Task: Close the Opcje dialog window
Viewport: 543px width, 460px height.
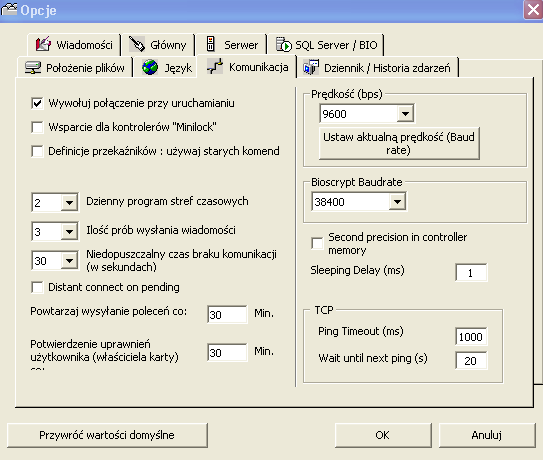Action: 533,9
